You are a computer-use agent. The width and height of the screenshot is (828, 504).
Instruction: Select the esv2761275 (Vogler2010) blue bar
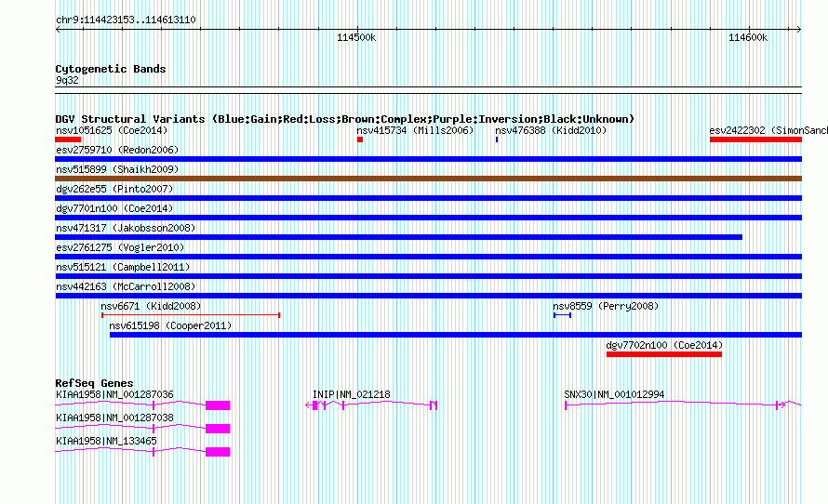coord(428,257)
